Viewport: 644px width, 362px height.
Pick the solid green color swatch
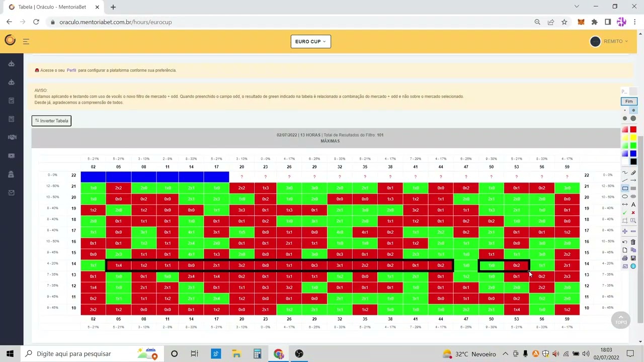[633, 145]
